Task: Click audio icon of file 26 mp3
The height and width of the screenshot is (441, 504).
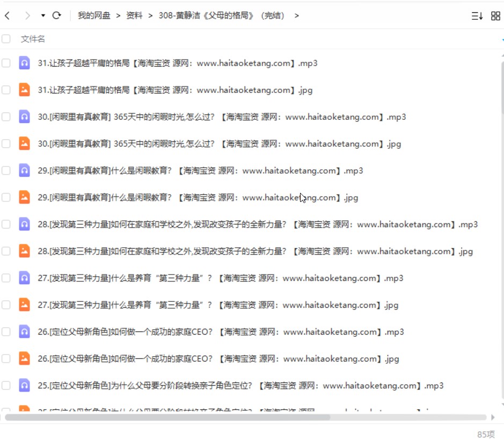Action: tap(25, 331)
